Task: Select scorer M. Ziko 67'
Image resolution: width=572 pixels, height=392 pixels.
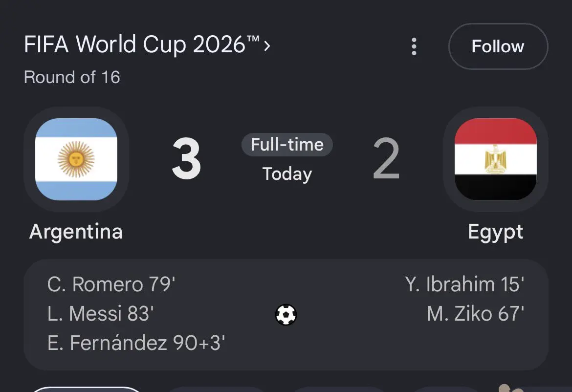Action: (475, 314)
